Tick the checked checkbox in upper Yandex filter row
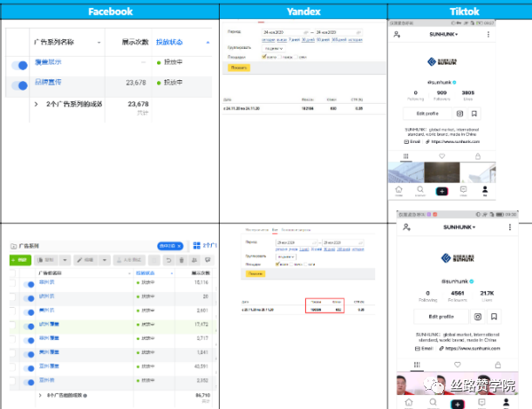532x409 pixels. click(263, 56)
